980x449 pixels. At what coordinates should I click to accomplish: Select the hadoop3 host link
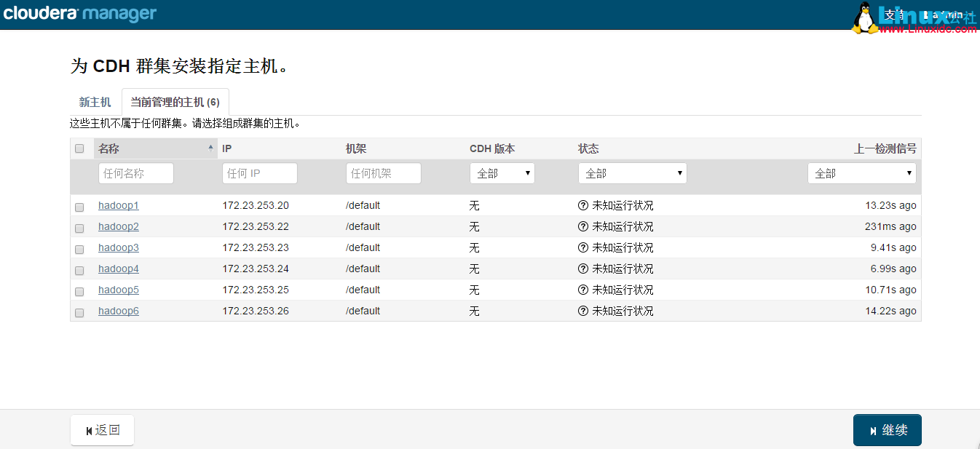click(x=118, y=247)
